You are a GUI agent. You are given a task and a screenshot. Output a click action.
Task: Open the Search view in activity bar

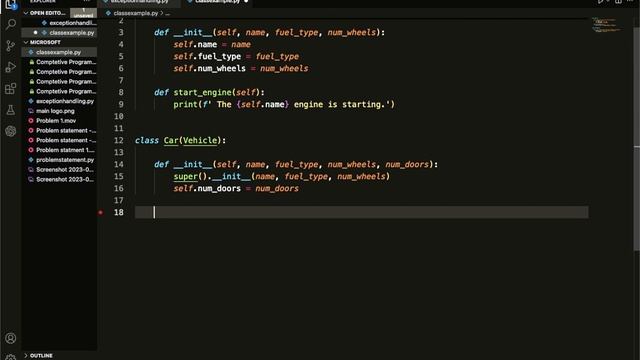coord(11,24)
